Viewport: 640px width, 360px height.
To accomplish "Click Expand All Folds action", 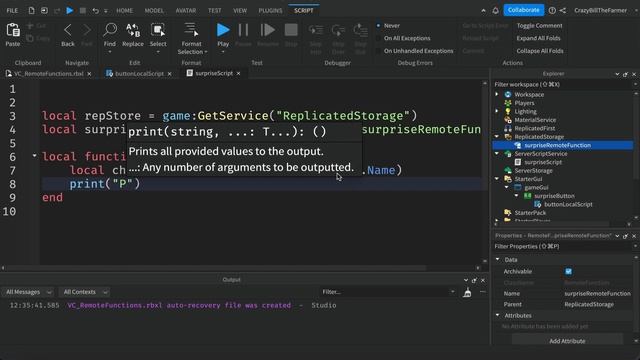I will pyautogui.click(x=538, y=38).
